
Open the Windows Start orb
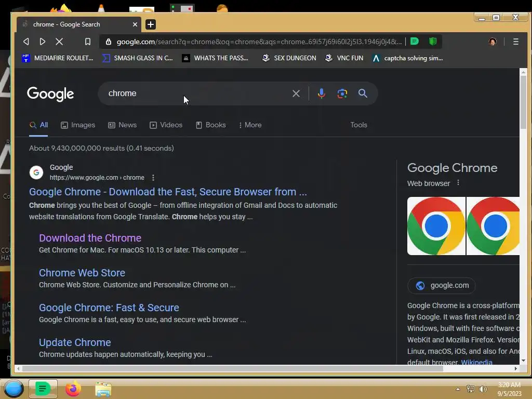pyautogui.click(x=14, y=389)
